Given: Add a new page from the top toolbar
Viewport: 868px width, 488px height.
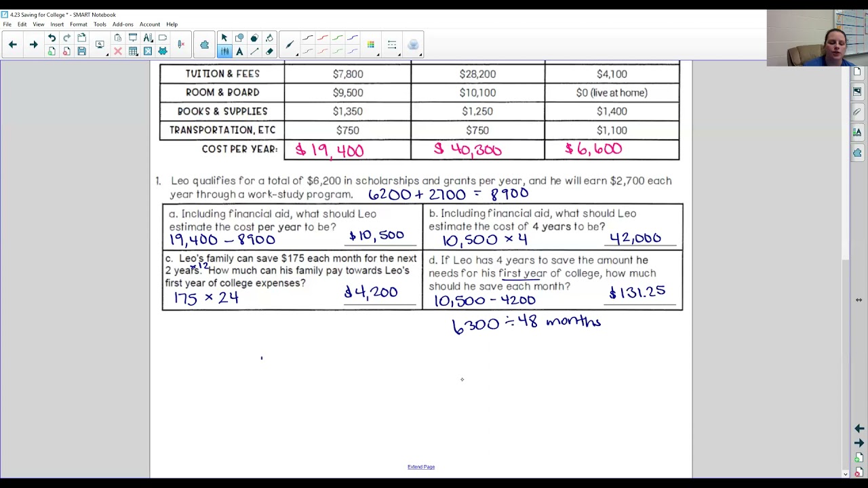Looking at the screenshot, I should point(52,52).
